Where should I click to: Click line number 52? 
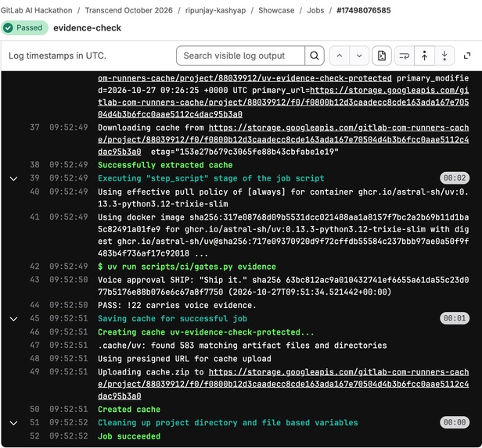pos(34,435)
